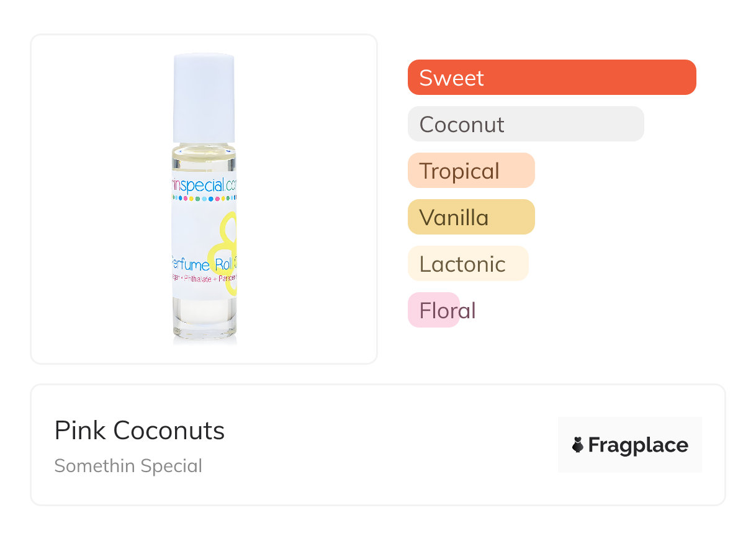Open the Pink Coconuts fragrance title
The width and height of the screenshot is (756, 536).
[x=140, y=431]
